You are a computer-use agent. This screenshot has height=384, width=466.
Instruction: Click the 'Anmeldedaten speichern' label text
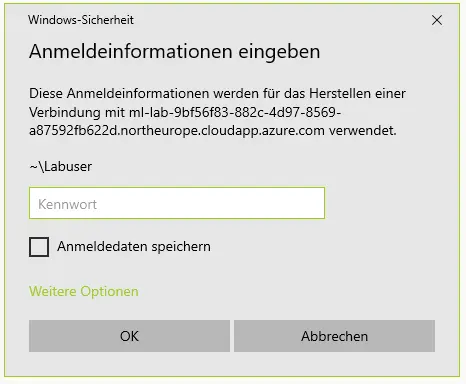point(134,247)
